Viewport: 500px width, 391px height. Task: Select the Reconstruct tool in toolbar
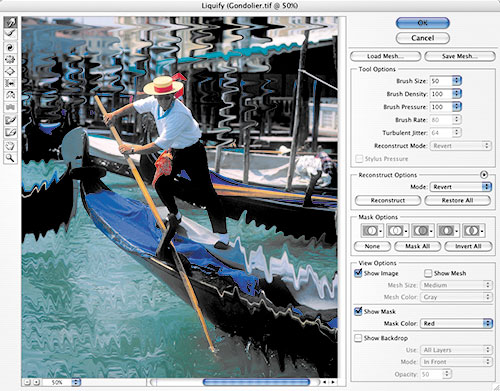pyautogui.click(x=10, y=33)
